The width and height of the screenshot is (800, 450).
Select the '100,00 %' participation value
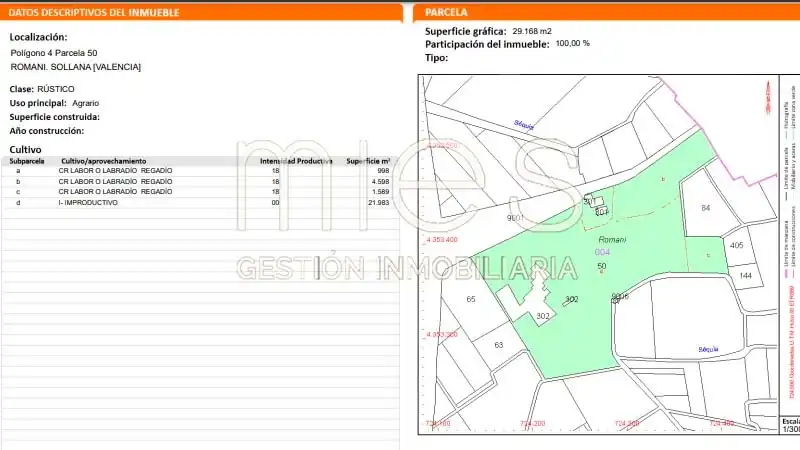[572, 43]
